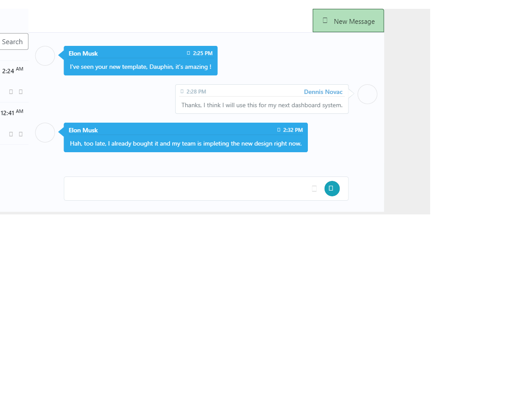Image resolution: width=530 pixels, height=420 pixels.
Task: Select Elon Musk's avatar beside the 2:25 PM message
Action: (x=45, y=56)
